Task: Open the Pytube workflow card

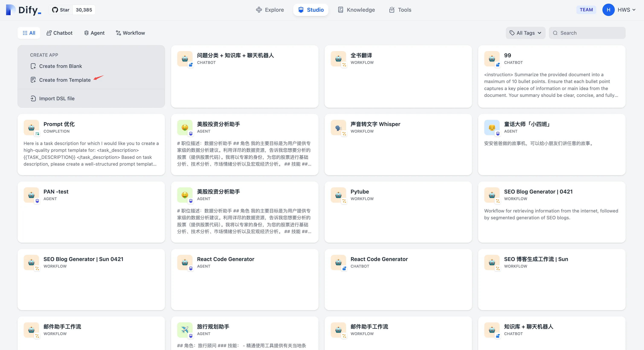Action: coord(398,212)
